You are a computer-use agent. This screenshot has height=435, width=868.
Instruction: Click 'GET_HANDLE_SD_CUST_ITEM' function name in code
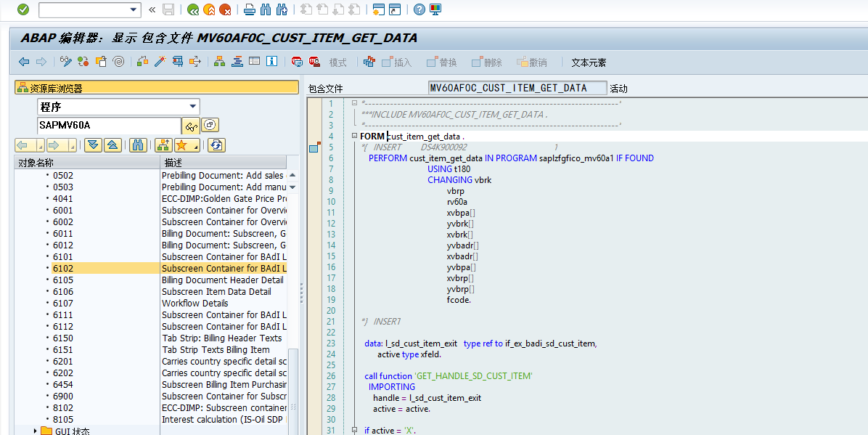473,375
